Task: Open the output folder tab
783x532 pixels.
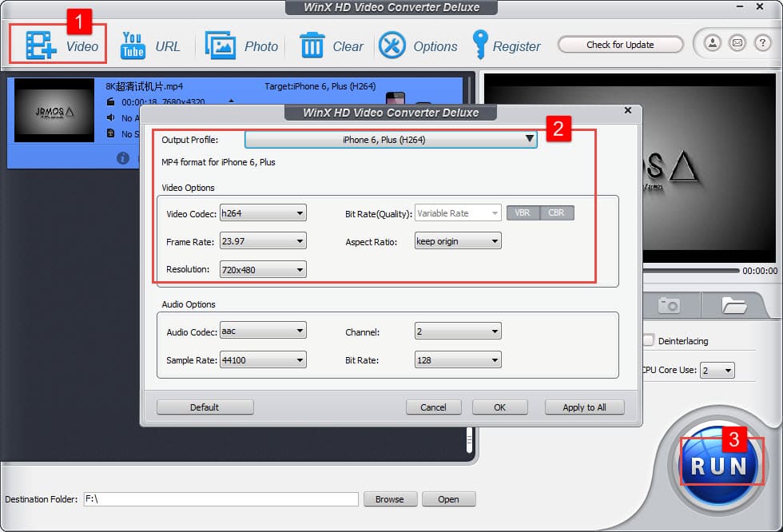Action: (733, 305)
